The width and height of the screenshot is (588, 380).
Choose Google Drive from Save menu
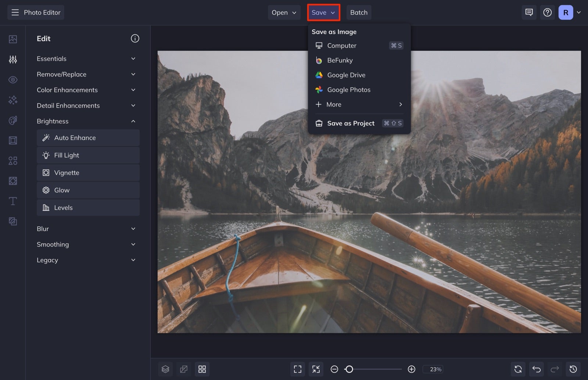click(x=346, y=75)
